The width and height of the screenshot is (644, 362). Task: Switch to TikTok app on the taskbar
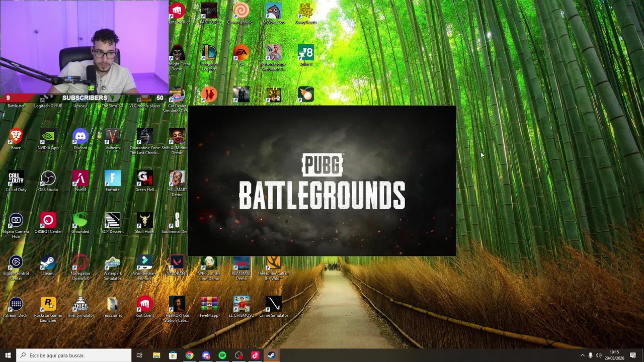[x=255, y=355]
